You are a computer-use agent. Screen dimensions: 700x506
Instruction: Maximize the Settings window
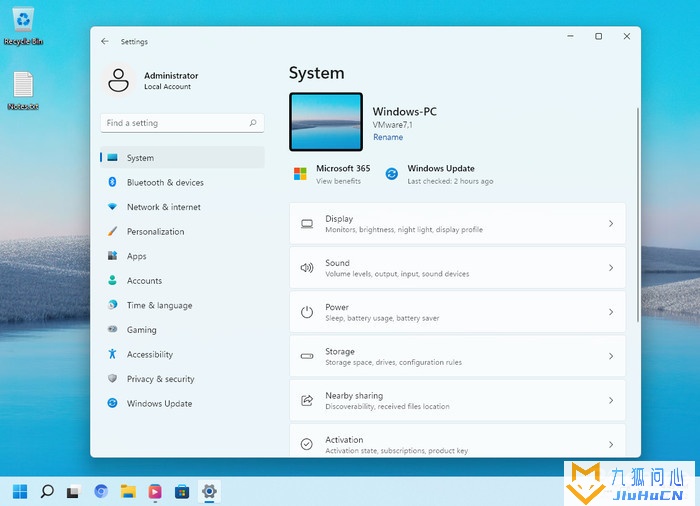[x=599, y=36]
